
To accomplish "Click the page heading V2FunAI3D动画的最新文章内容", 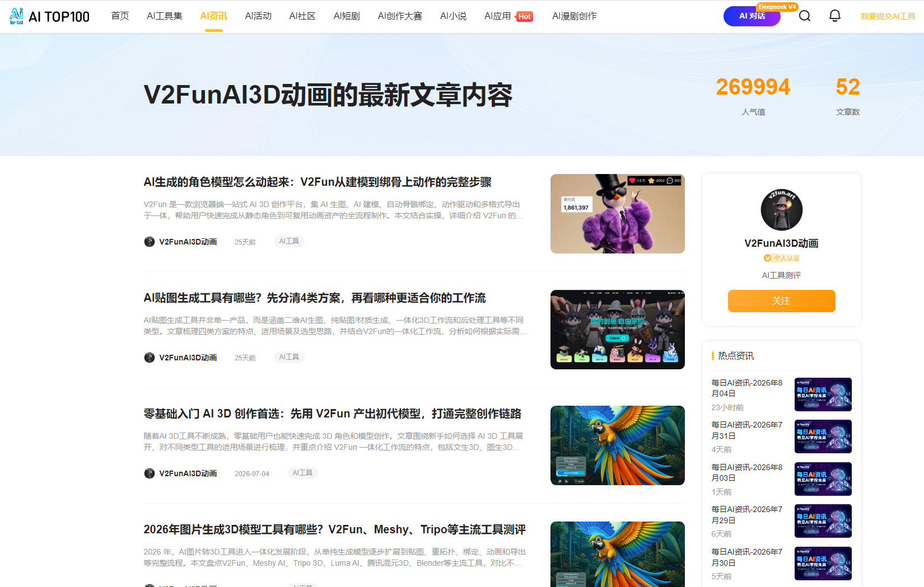I will tap(328, 95).
